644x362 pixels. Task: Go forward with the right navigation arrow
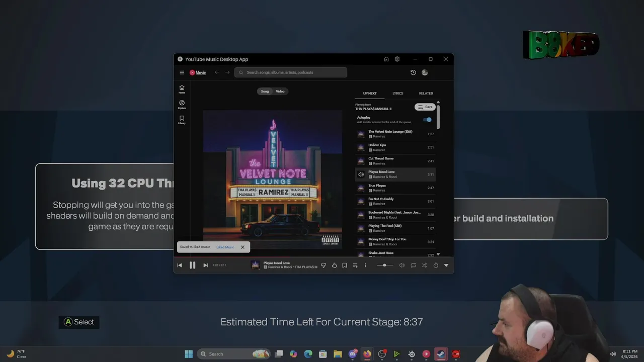point(227,72)
